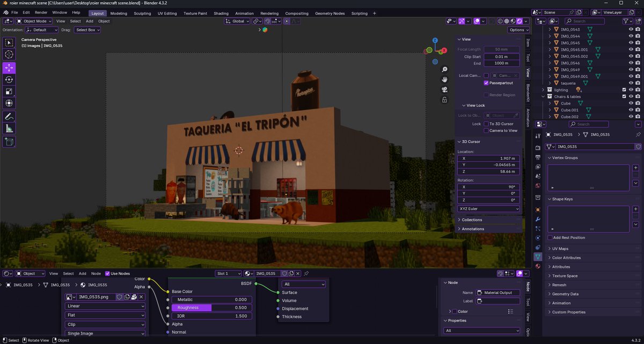The height and width of the screenshot is (344, 644).
Task: Switch to material preview shading
Action: tap(514, 21)
